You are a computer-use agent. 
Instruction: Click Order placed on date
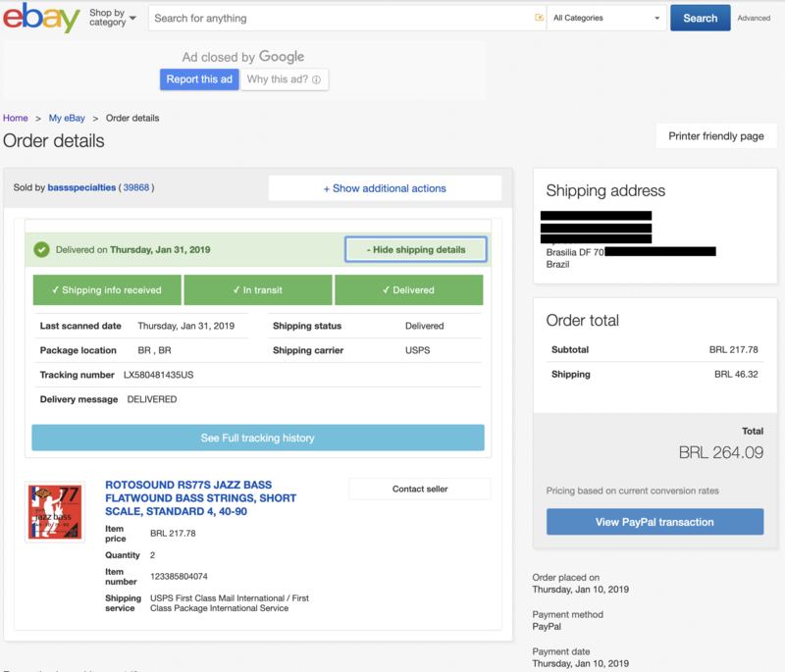point(580,590)
